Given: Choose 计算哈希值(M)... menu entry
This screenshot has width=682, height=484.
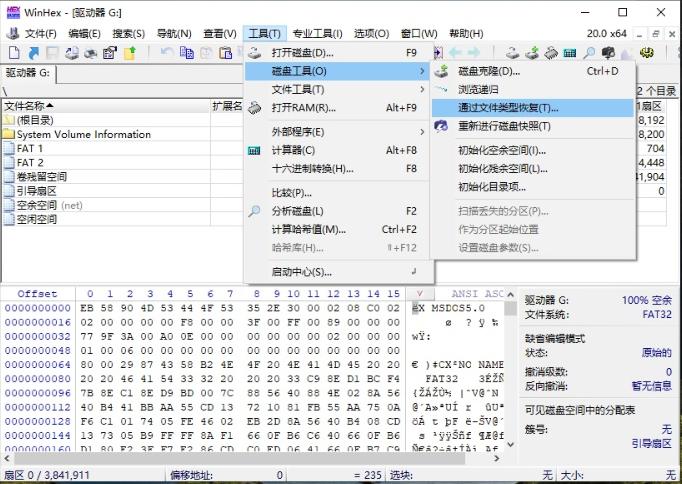Looking at the screenshot, I should [x=339, y=229].
